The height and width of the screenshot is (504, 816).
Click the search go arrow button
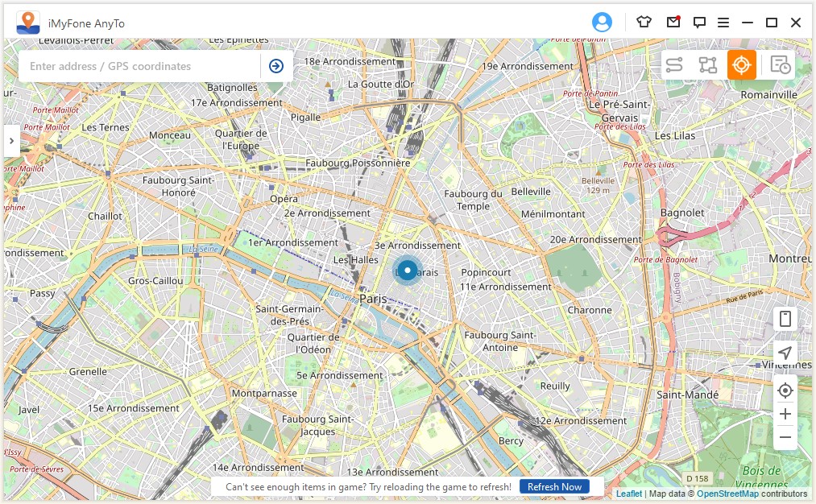[x=276, y=66]
